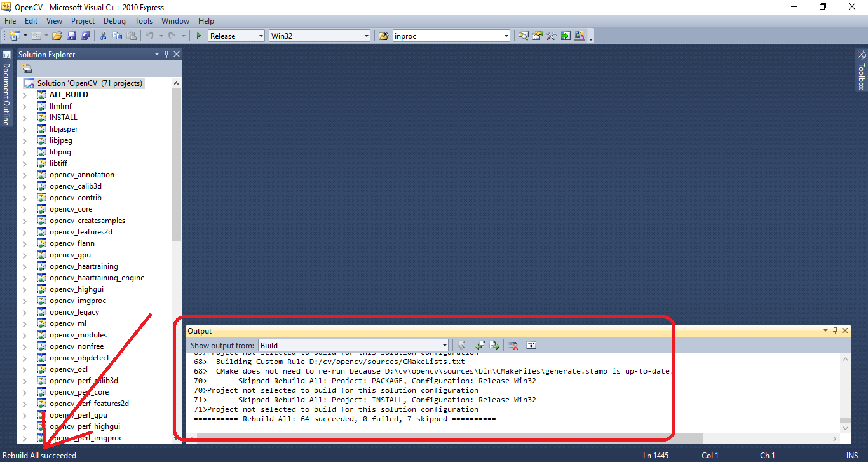Expand the opencv_core project node
868x462 pixels.
25,209
